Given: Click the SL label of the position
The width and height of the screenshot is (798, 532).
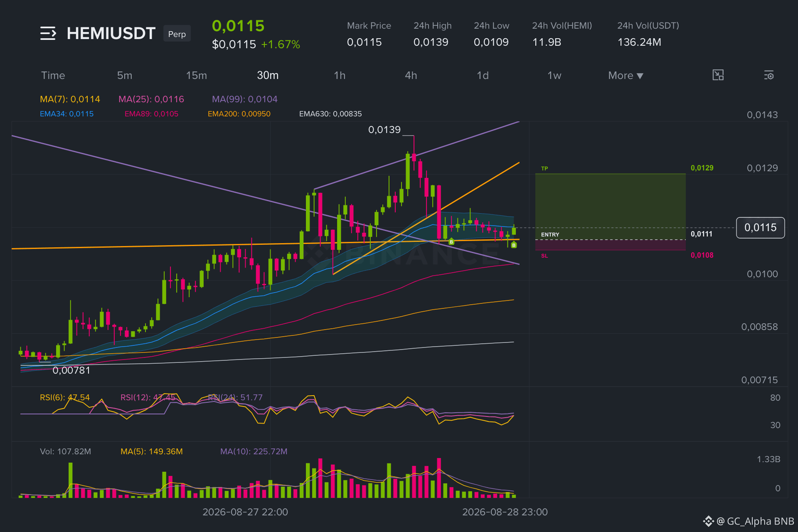Looking at the screenshot, I should [x=544, y=256].
